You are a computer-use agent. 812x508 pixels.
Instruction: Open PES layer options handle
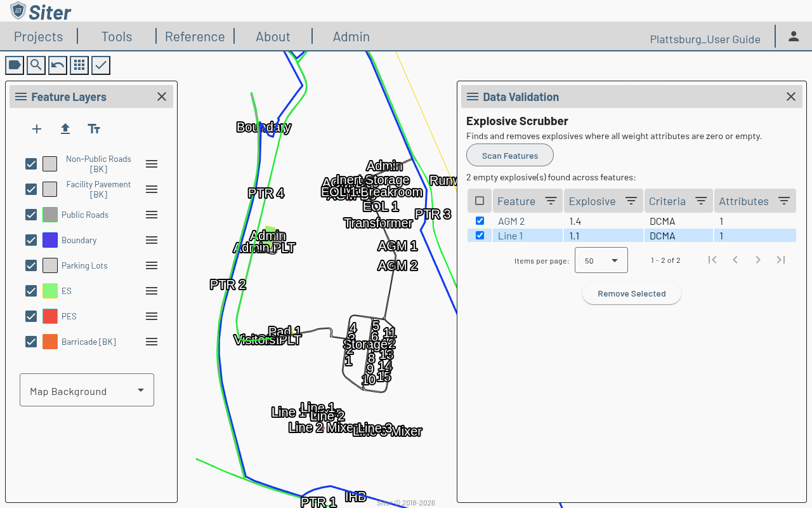[x=152, y=316]
